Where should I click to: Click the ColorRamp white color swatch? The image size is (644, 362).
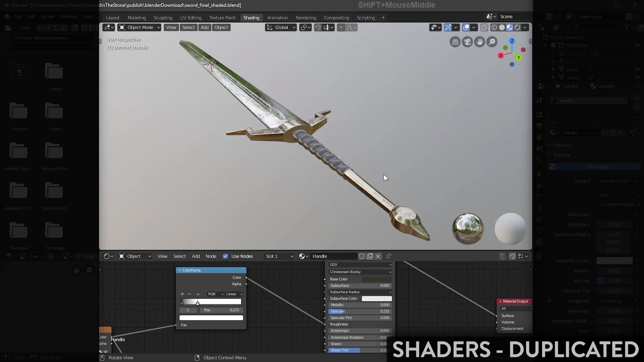pos(211,318)
